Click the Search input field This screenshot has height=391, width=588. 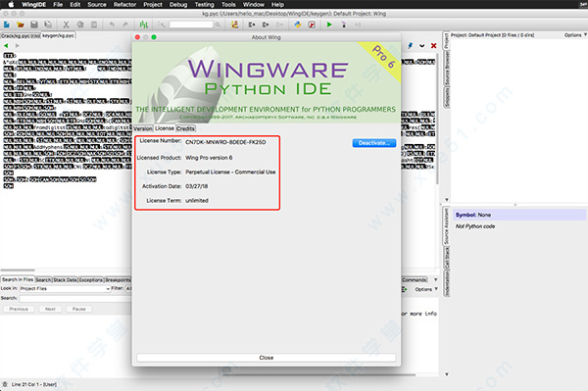pyautogui.click(x=75, y=299)
